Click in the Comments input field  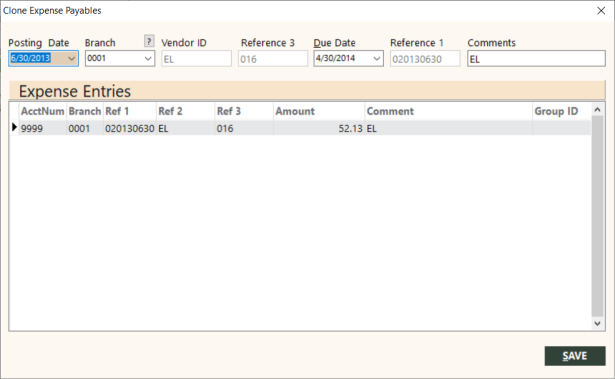pyautogui.click(x=536, y=59)
